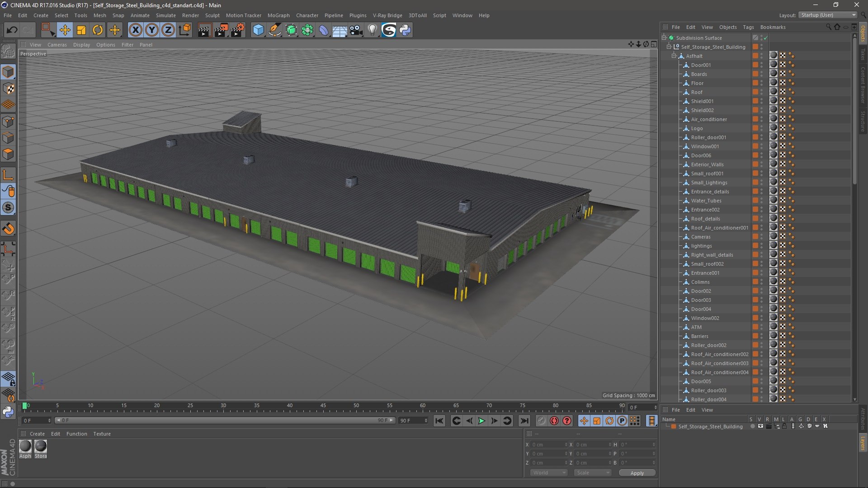Screen dimensions: 868x488
Task: Click timeline frame 45 marker
Action: pyautogui.click(x=323, y=406)
